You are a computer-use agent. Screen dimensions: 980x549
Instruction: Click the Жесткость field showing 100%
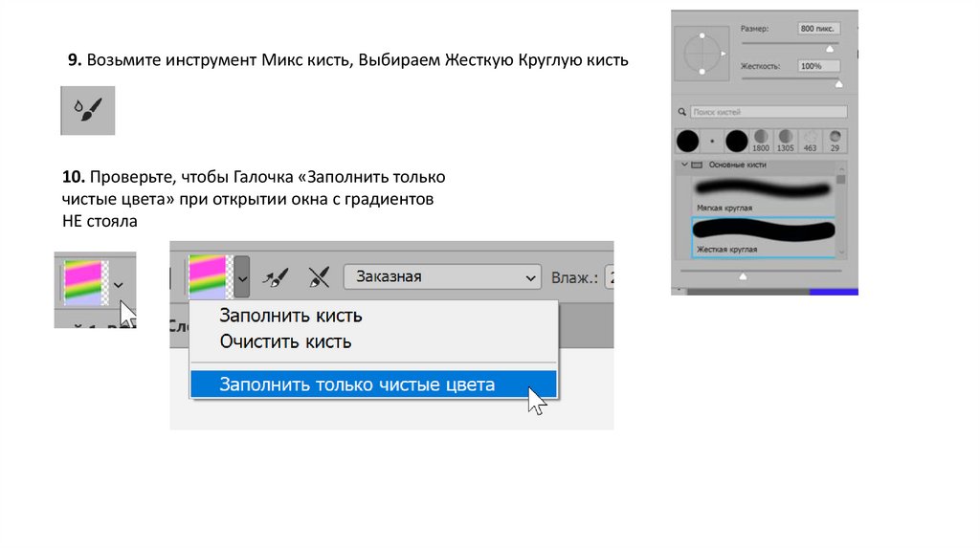pos(819,66)
